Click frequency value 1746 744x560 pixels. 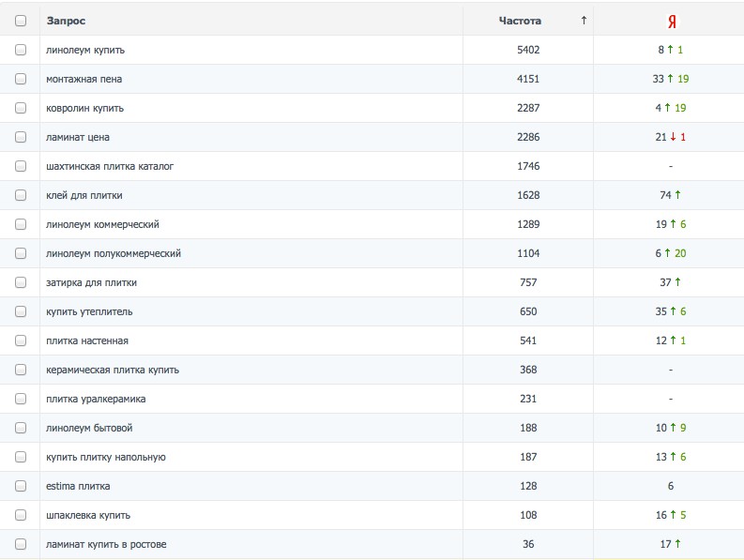528,166
